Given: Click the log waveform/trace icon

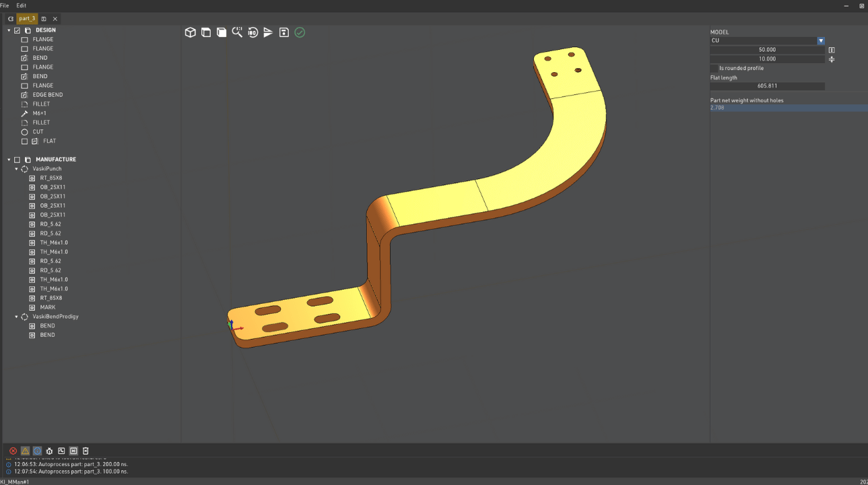Looking at the screenshot, I should 61,451.
